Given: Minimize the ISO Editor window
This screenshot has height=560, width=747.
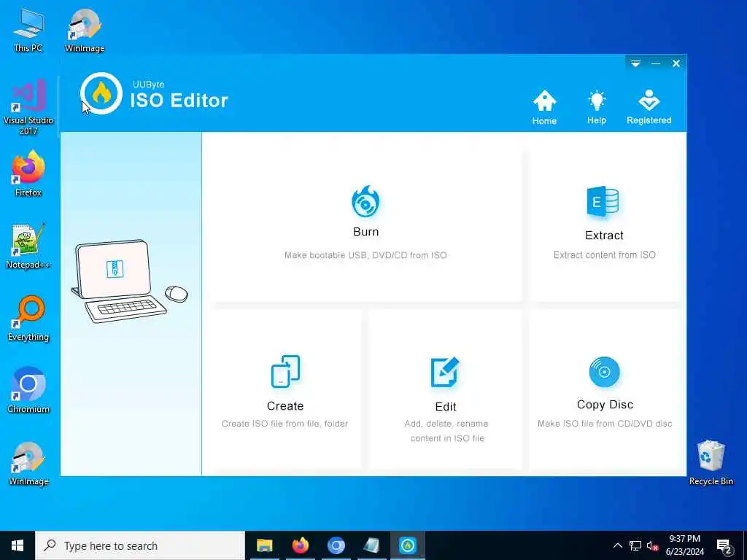Looking at the screenshot, I should pyautogui.click(x=656, y=63).
